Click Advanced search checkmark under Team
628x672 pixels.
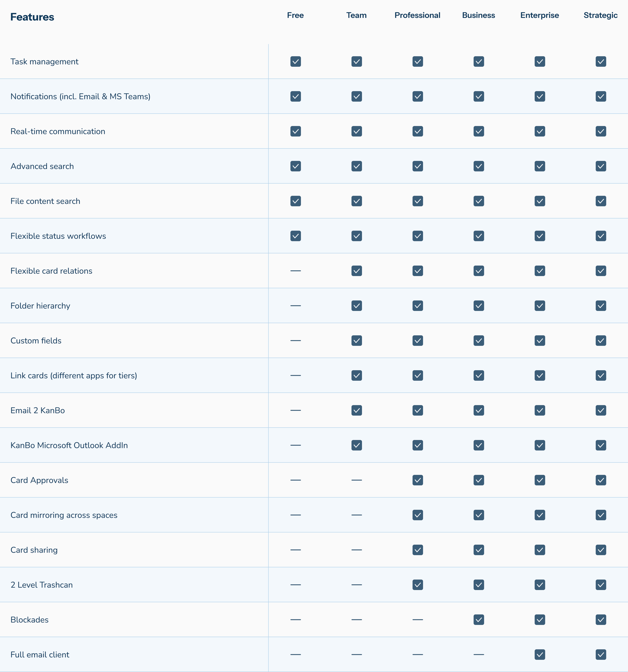(357, 166)
